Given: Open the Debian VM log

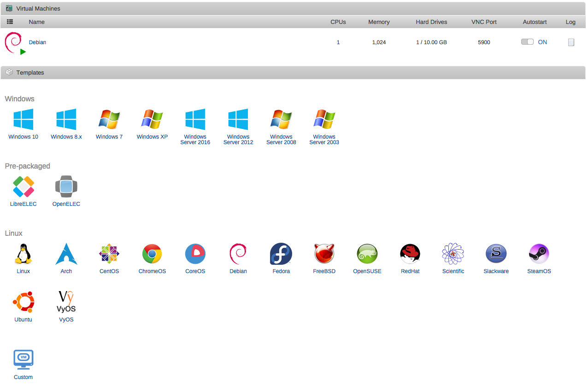Looking at the screenshot, I should click(571, 42).
